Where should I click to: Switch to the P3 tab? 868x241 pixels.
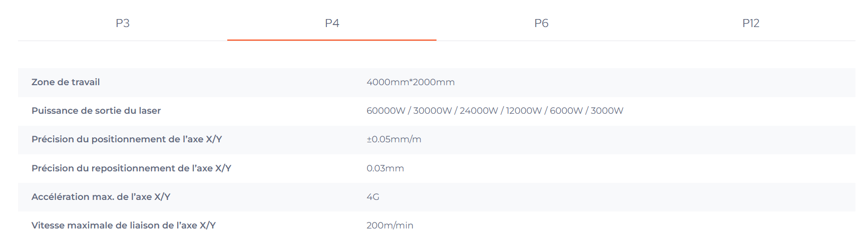point(123,23)
